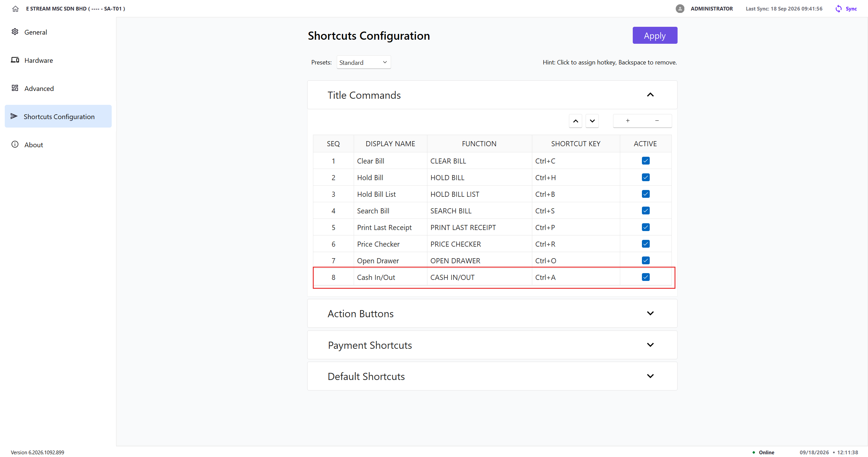Select the Hold Bill List display name

coord(390,194)
